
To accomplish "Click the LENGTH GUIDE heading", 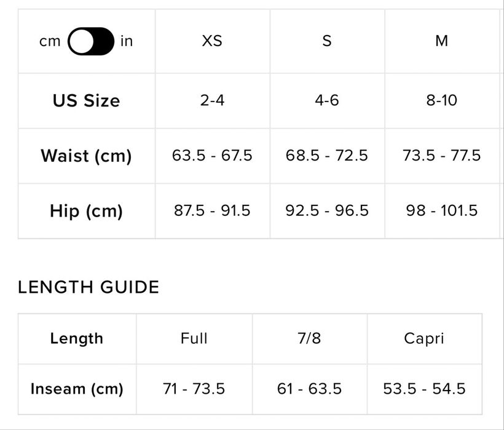I will coord(89,287).
